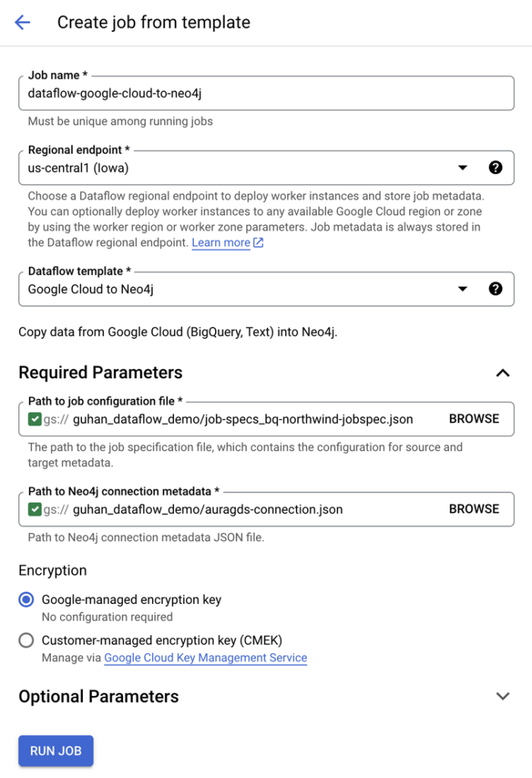This screenshot has width=532, height=778.
Task: Open help for Regional endpoint
Action: tap(496, 168)
